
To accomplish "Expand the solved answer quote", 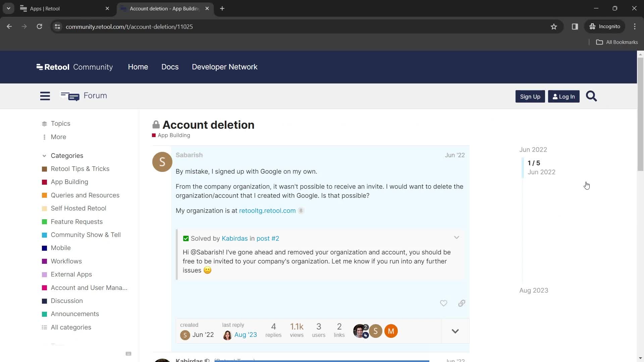I will pos(457,238).
